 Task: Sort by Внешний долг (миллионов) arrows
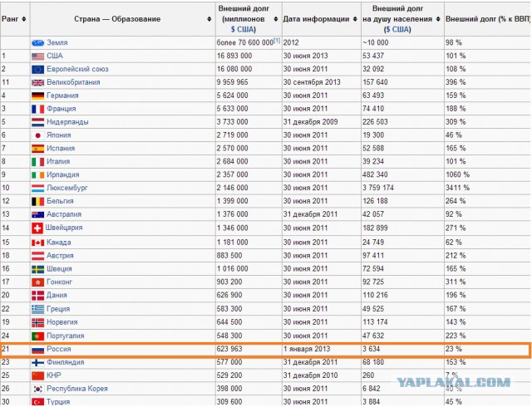[x=276, y=19]
